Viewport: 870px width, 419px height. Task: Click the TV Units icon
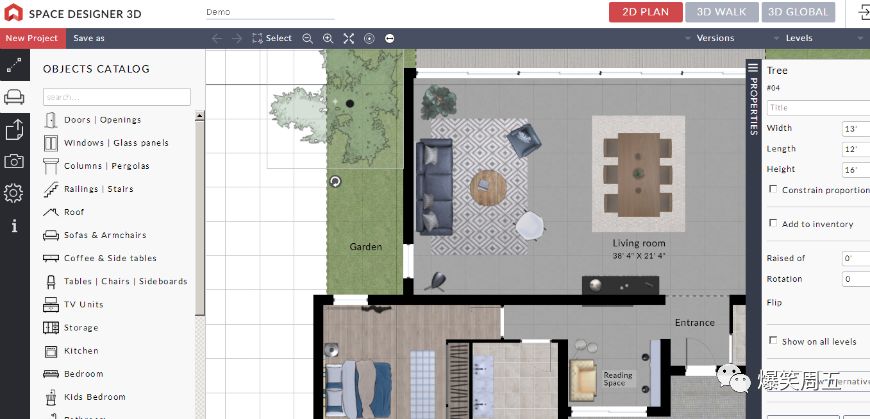[51, 304]
